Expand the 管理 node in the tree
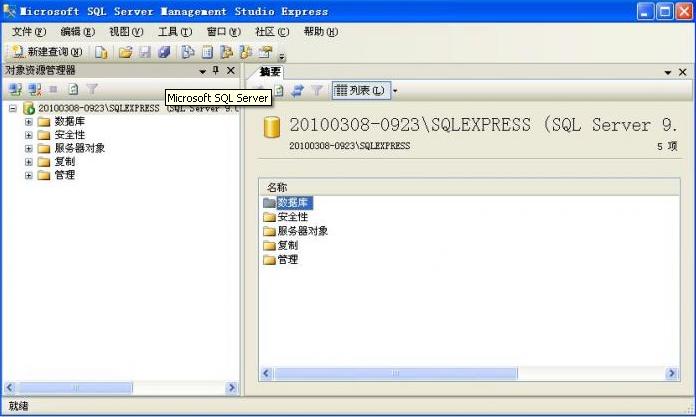Image resolution: width=696 pixels, height=417 pixels. (29, 175)
